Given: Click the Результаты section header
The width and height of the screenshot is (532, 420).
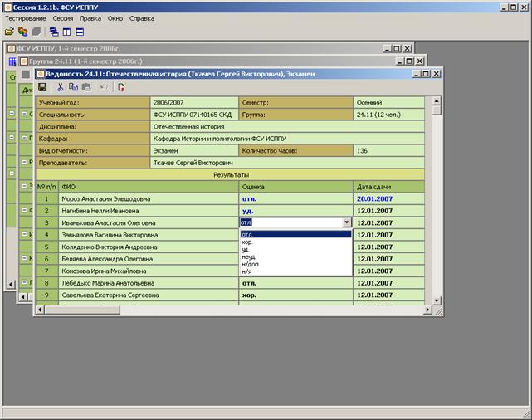Looking at the screenshot, I should [x=231, y=175].
